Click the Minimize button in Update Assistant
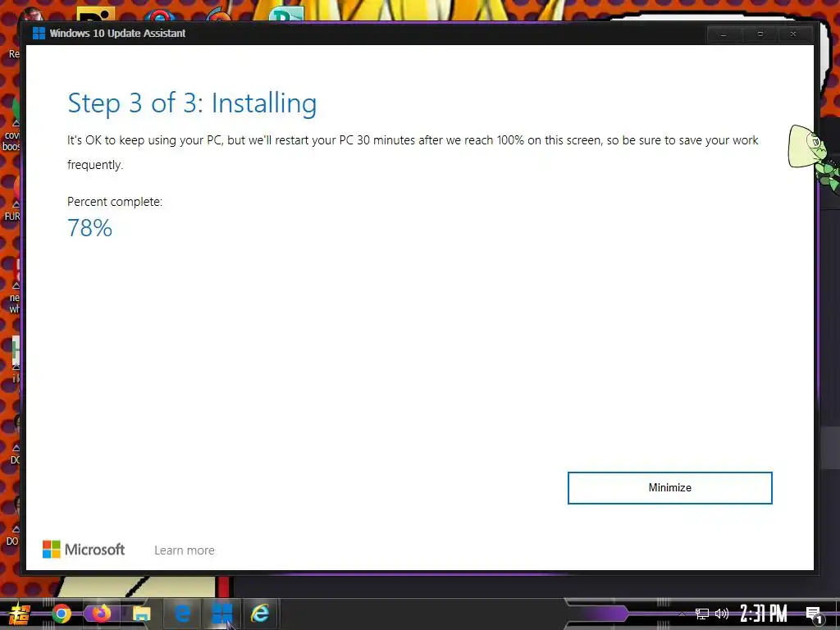The image size is (840, 630). pos(669,487)
